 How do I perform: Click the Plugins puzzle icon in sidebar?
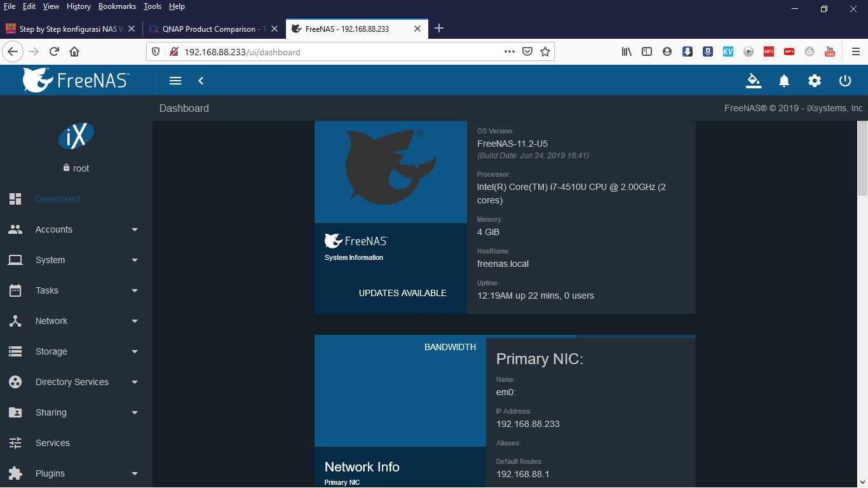[15, 473]
